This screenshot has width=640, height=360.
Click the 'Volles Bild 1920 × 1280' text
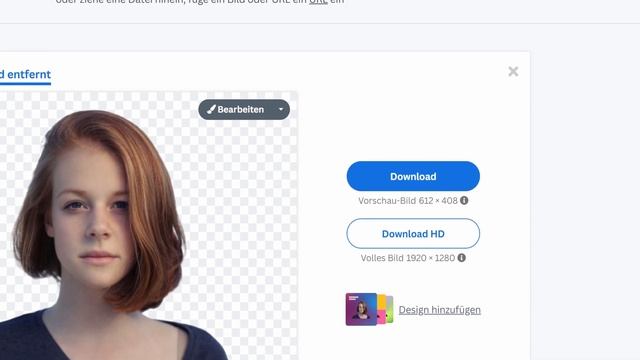(407, 258)
